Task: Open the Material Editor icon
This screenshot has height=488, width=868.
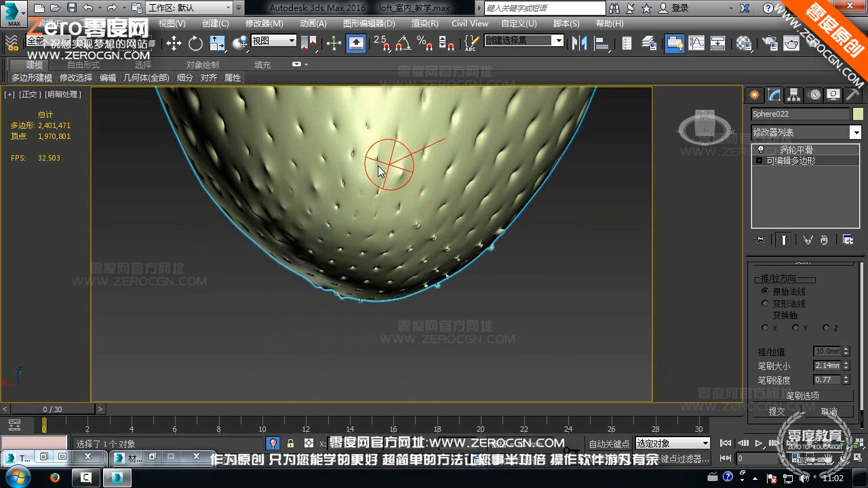Action: coord(744,43)
